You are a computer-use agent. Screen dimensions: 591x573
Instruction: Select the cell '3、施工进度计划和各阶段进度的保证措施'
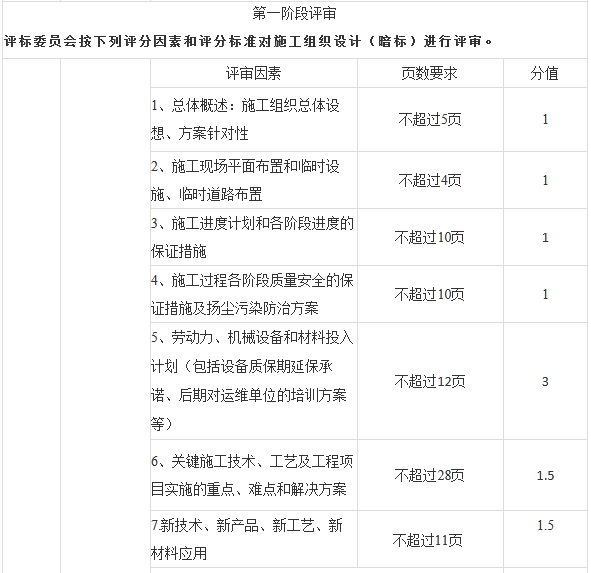click(253, 237)
